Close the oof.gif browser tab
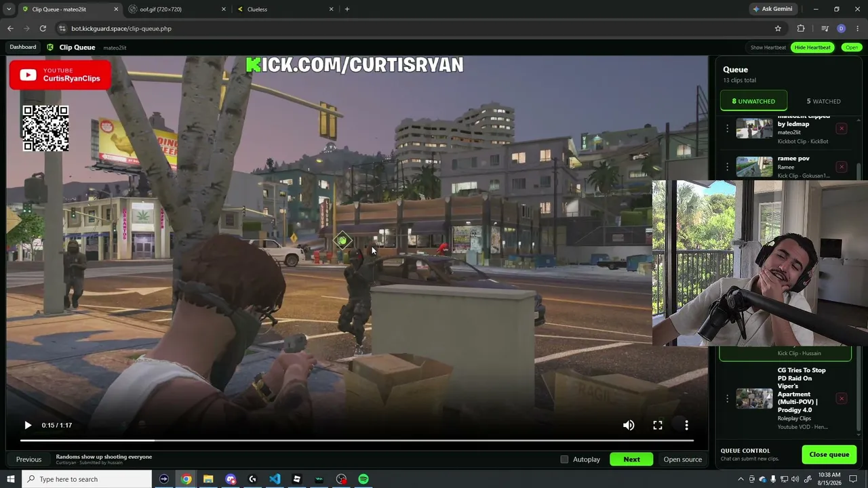The width and height of the screenshot is (868, 488). point(224,9)
